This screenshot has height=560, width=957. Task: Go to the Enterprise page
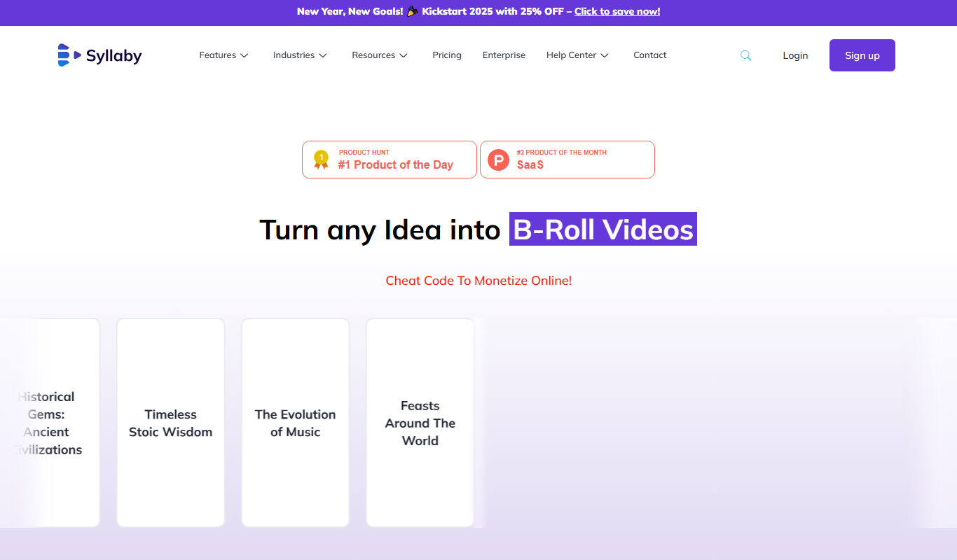(504, 55)
